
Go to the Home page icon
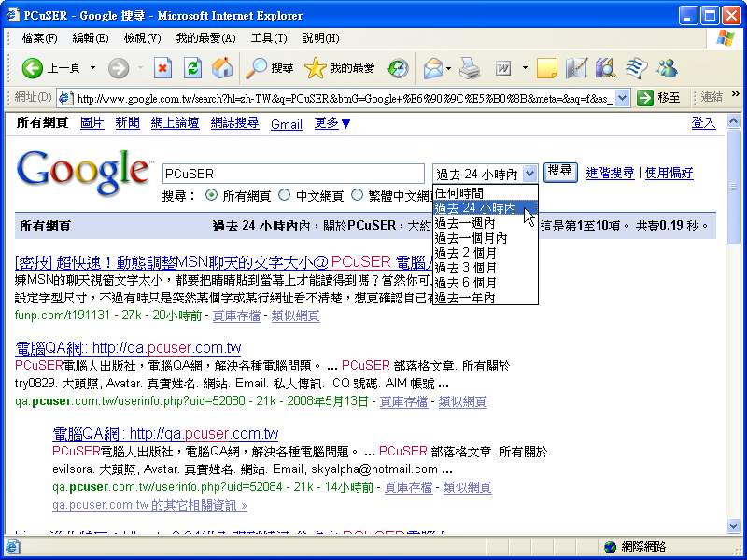(x=222, y=68)
